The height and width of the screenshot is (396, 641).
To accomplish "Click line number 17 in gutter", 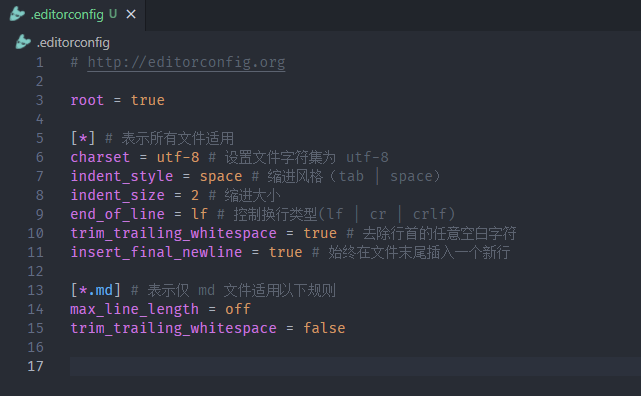I will coord(35,366).
